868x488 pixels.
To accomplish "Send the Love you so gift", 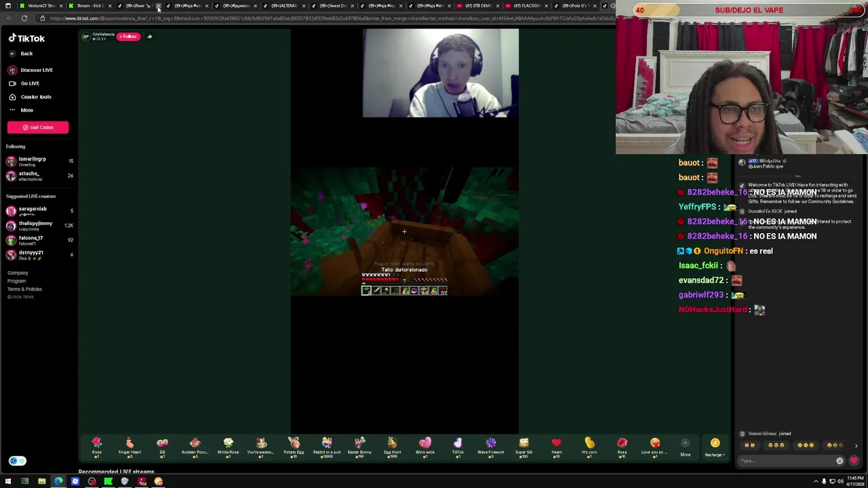I will pos(655,447).
